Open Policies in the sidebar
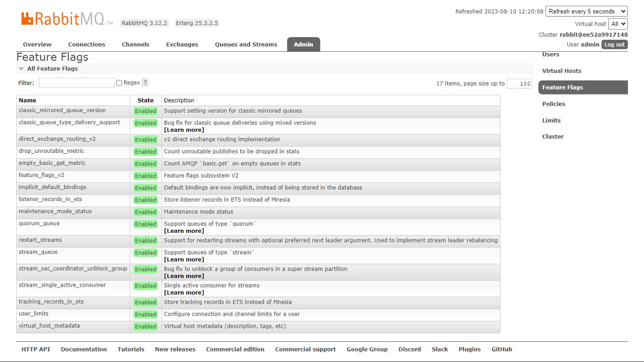This screenshot has width=644, height=362. (x=553, y=104)
